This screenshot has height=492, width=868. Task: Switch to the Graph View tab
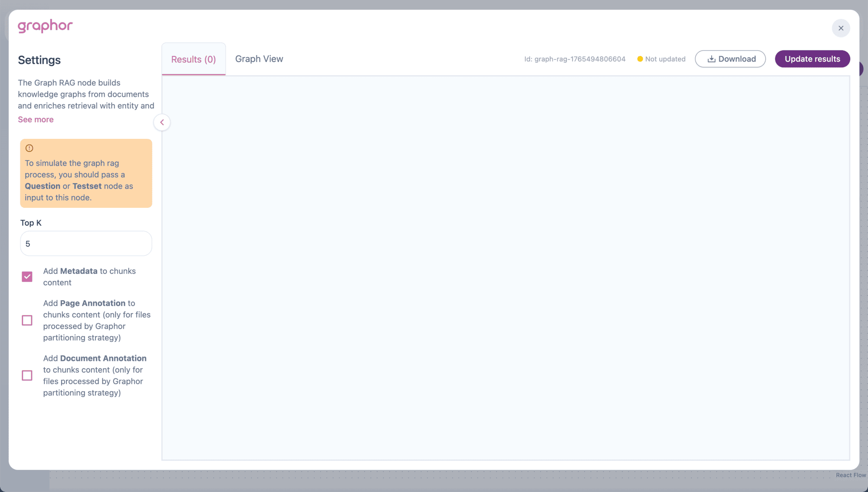click(x=259, y=59)
